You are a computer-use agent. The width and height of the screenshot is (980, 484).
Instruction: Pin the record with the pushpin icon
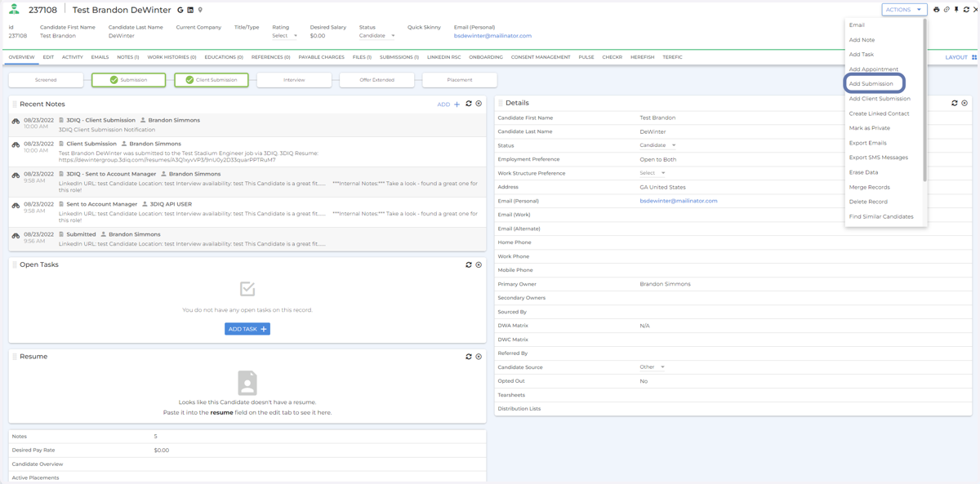tap(956, 10)
